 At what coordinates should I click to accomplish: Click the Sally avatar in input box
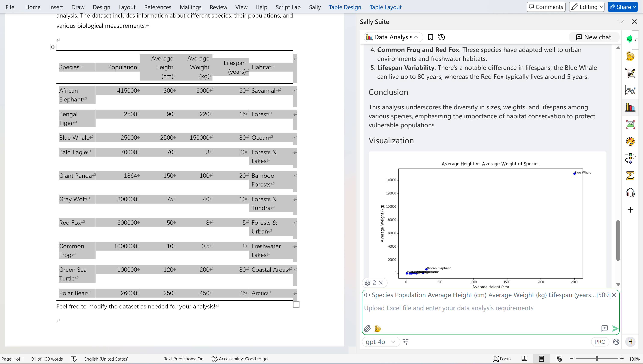377,329
